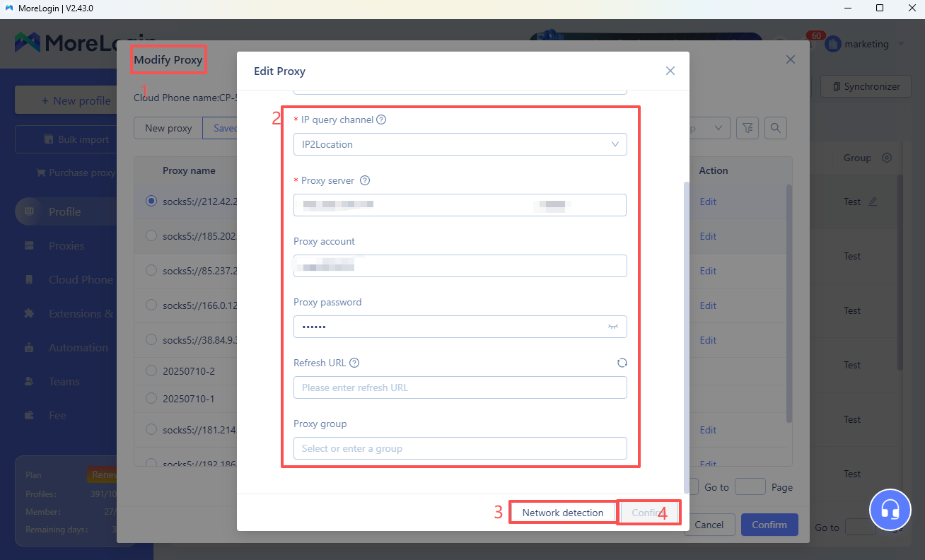The height and width of the screenshot is (560, 925).
Task: Select the socks5://185.202 proxy radio button
Action: [x=151, y=236]
